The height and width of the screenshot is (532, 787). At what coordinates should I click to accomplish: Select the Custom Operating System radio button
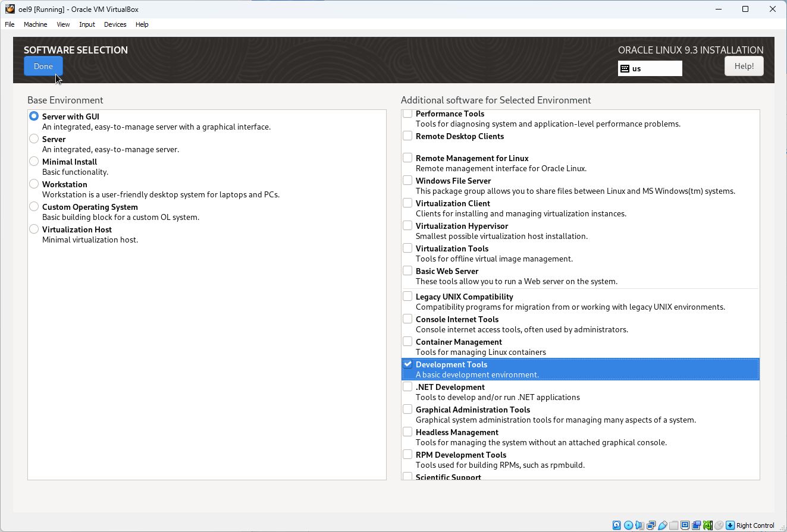[x=34, y=207]
